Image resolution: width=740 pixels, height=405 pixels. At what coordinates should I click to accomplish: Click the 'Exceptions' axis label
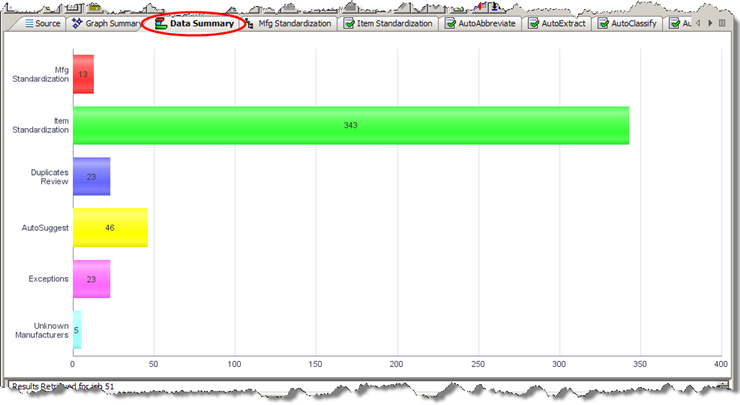(49, 279)
